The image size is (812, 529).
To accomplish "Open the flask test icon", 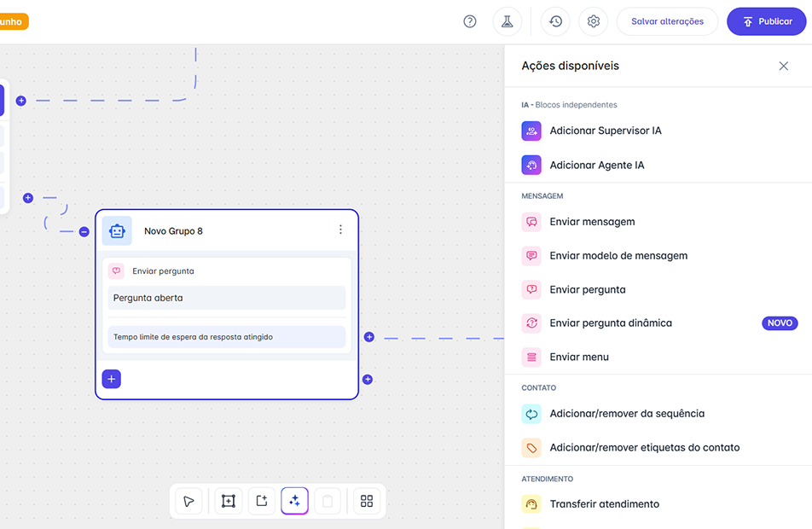I will 507,21.
